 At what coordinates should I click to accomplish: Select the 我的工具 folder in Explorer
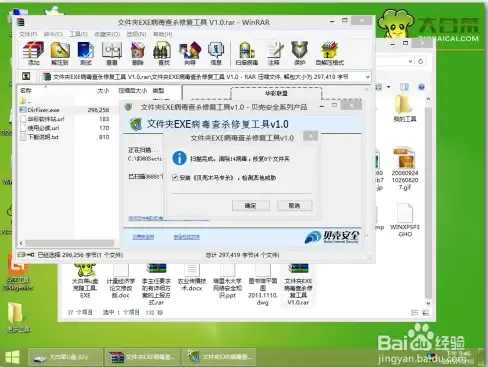point(405,109)
